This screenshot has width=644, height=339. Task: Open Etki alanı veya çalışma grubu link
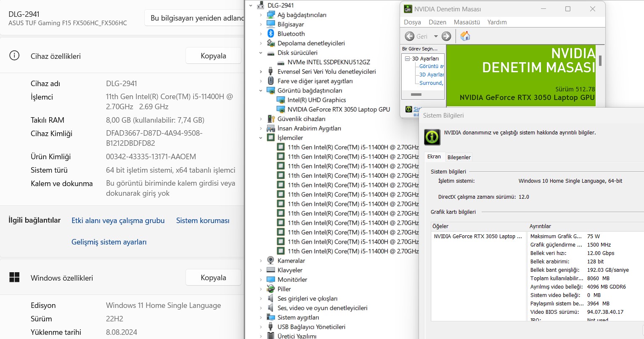pos(118,221)
